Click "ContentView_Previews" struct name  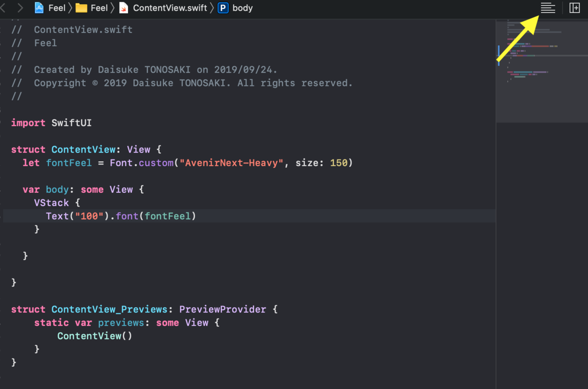(109, 310)
